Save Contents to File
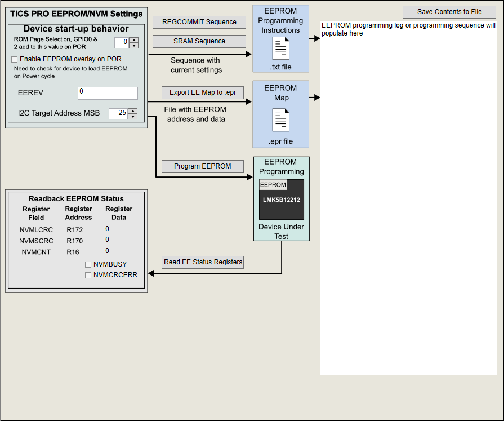The width and height of the screenshot is (504, 421). (x=449, y=12)
